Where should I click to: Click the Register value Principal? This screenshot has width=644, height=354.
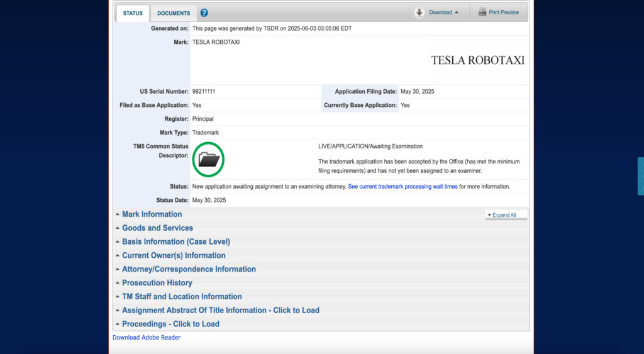203,119
